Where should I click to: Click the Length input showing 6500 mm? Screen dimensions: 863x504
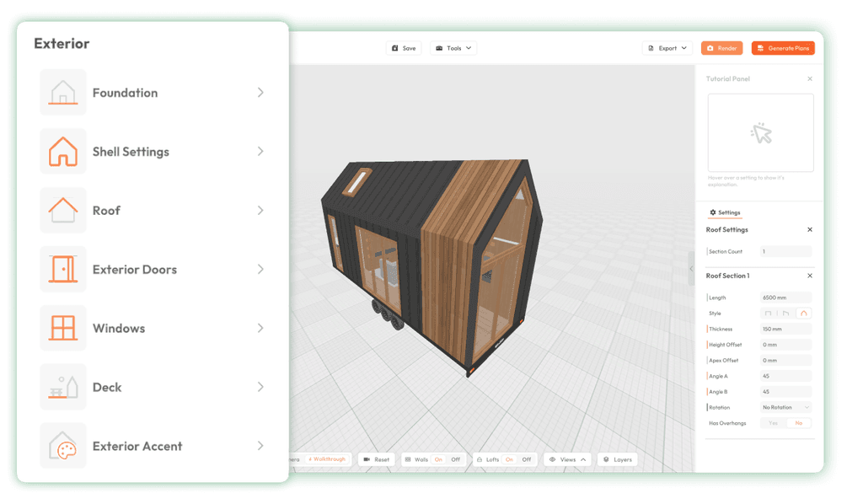(x=785, y=297)
